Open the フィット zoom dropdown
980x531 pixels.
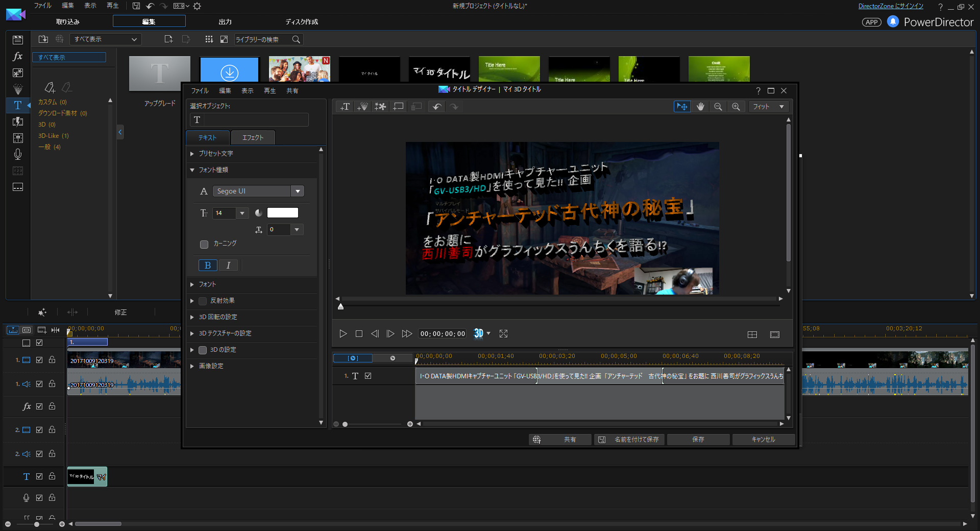coord(768,107)
